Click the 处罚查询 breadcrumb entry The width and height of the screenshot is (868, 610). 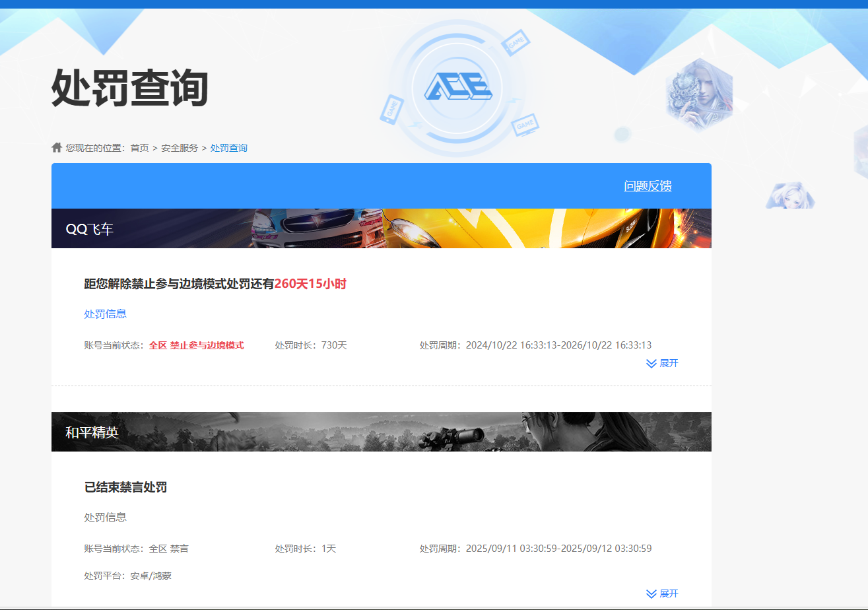[228, 147]
